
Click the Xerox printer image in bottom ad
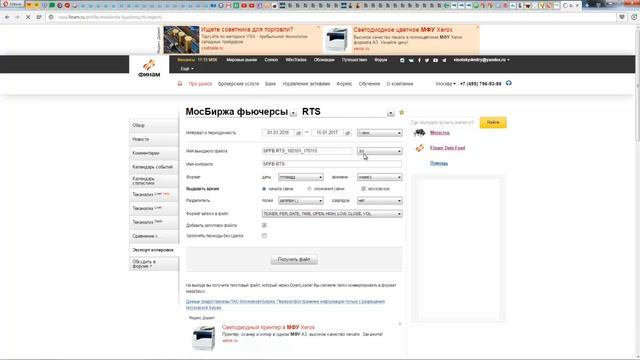204,338
